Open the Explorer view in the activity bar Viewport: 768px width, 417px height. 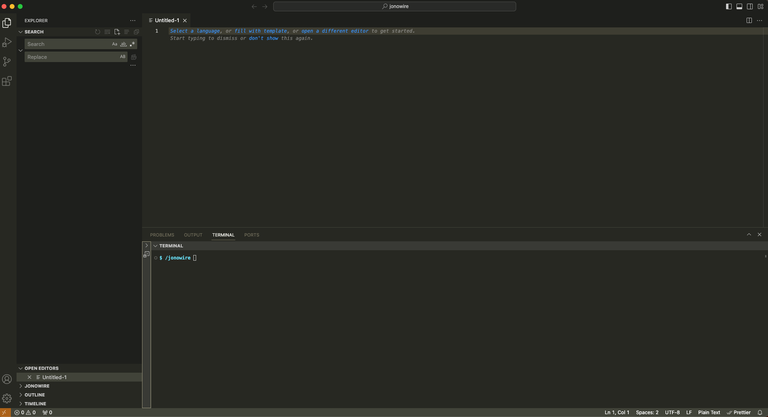(x=7, y=23)
